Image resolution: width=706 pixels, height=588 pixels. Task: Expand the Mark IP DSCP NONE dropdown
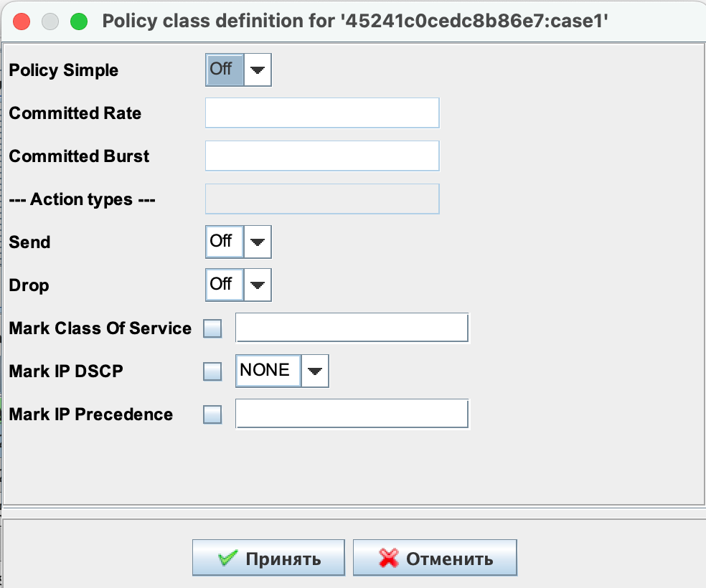click(x=314, y=371)
